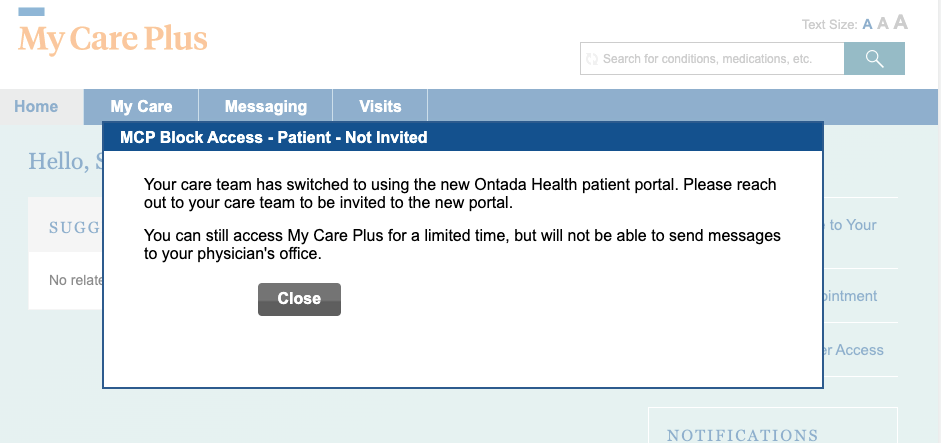
Task: Go to the Visits tab
Action: 380,107
